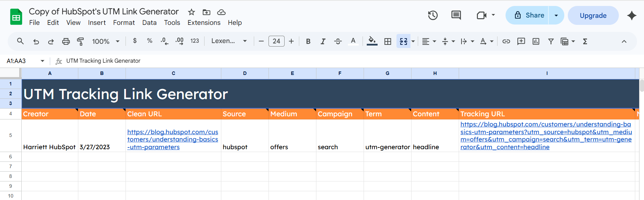Open vertical align dropdown

click(x=449, y=41)
